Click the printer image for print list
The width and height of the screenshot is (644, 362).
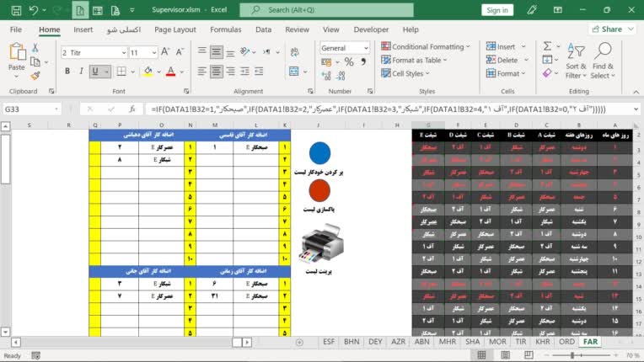[x=321, y=243]
